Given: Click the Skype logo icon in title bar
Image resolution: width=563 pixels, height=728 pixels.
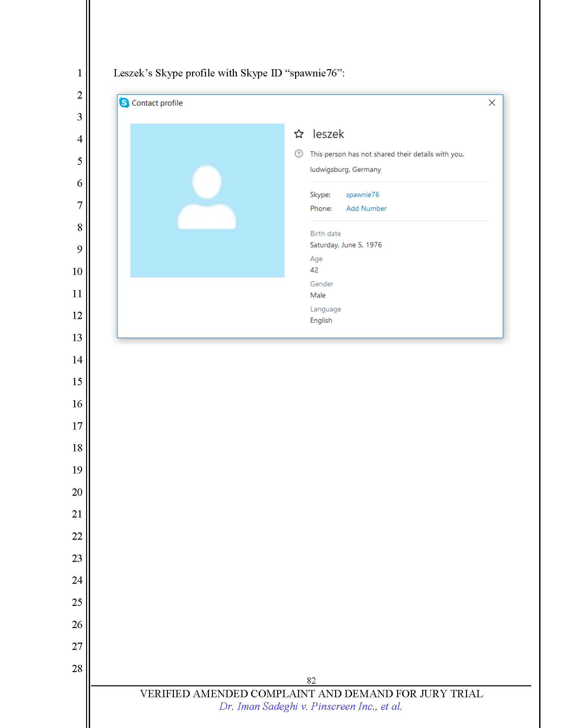Looking at the screenshot, I should click(x=124, y=103).
